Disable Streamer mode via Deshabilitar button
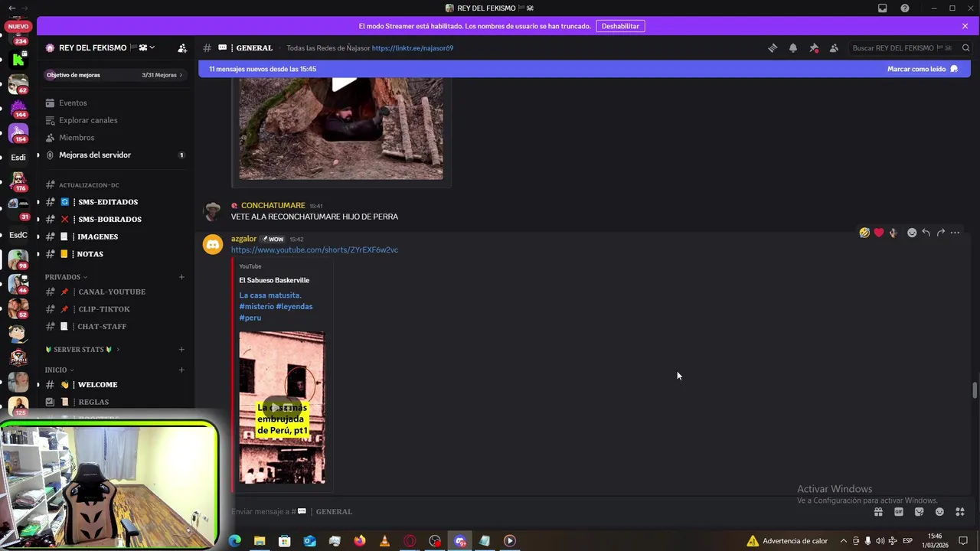Viewport: 980px width, 551px height. click(620, 26)
